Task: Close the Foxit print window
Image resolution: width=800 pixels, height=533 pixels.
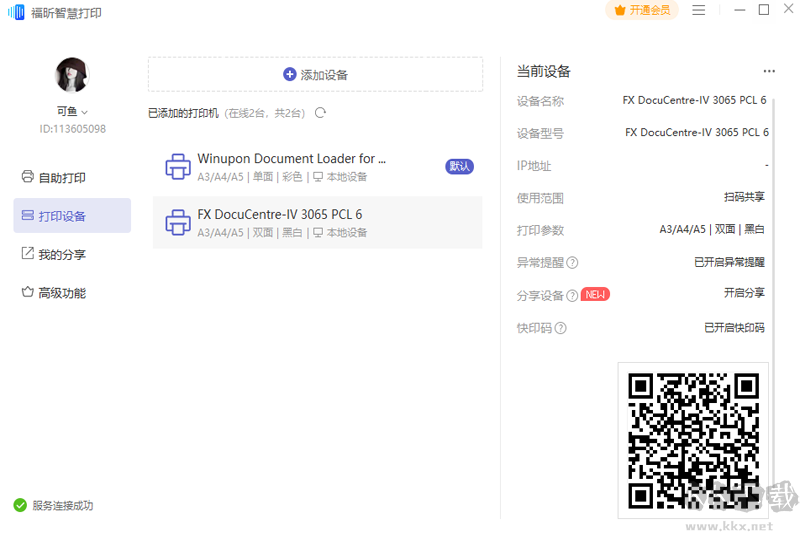Action: pyautogui.click(x=789, y=9)
